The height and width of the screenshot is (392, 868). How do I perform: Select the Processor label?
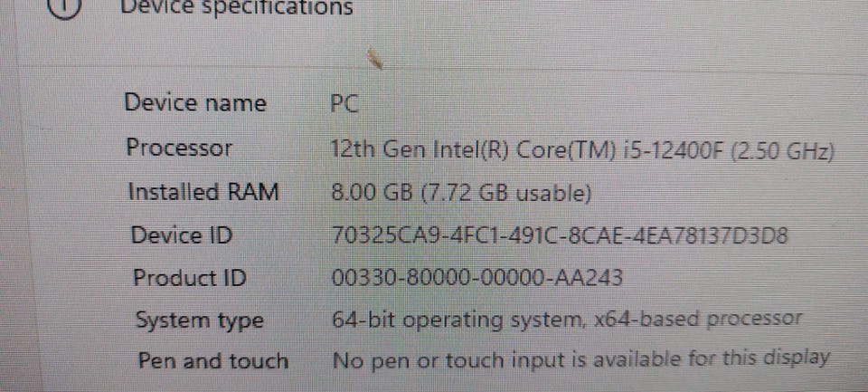pos(179,148)
